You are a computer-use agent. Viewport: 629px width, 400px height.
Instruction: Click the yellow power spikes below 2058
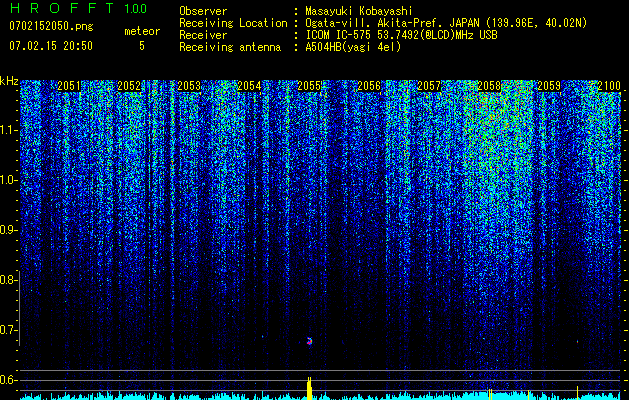(x=490, y=394)
